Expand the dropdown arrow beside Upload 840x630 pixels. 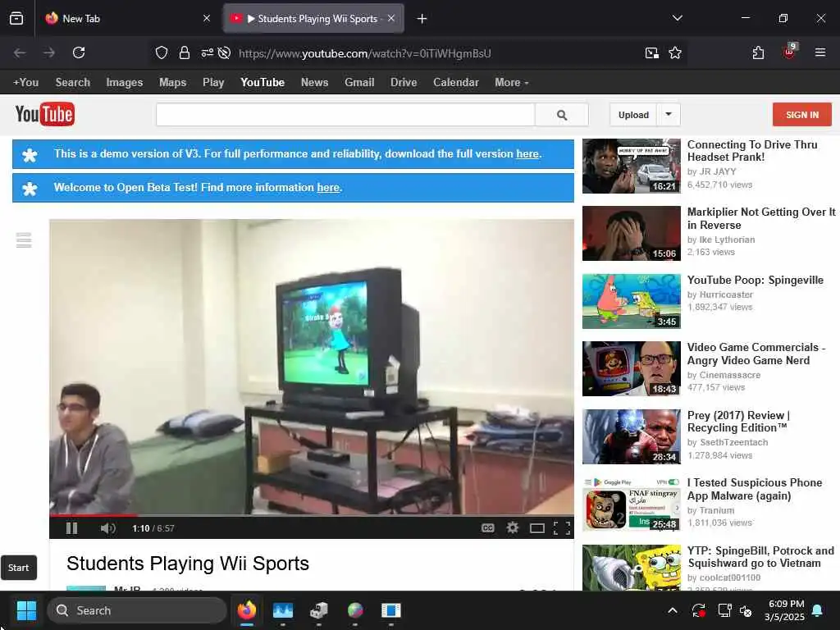[669, 114]
